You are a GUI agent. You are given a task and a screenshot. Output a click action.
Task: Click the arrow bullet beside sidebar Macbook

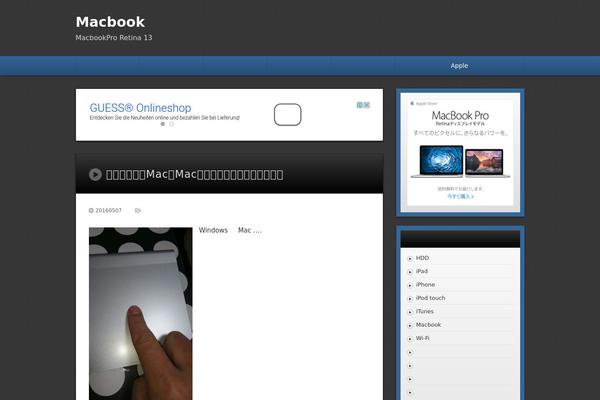pyautogui.click(x=410, y=325)
